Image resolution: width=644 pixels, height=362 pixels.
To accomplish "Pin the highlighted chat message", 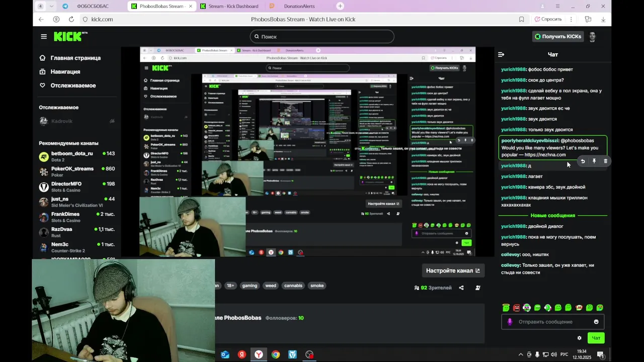I will [x=594, y=161].
